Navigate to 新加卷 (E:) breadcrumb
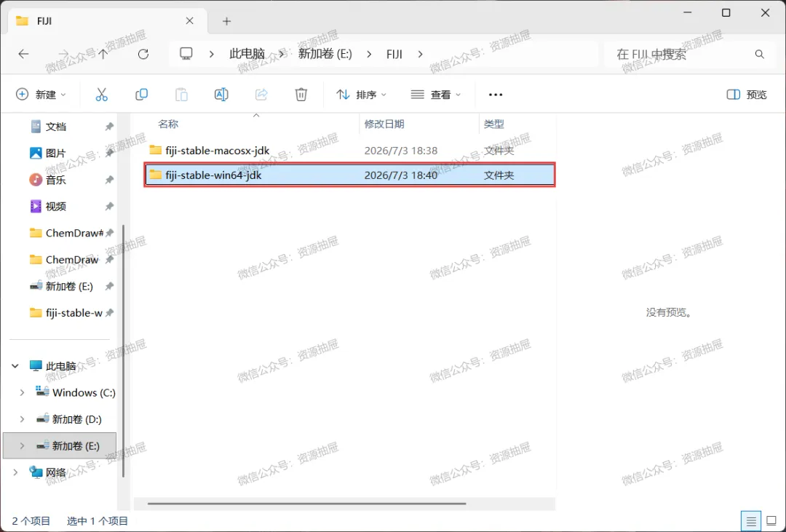Image resolution: width=786 pixels, height=532 pixels. click(325, 54)
